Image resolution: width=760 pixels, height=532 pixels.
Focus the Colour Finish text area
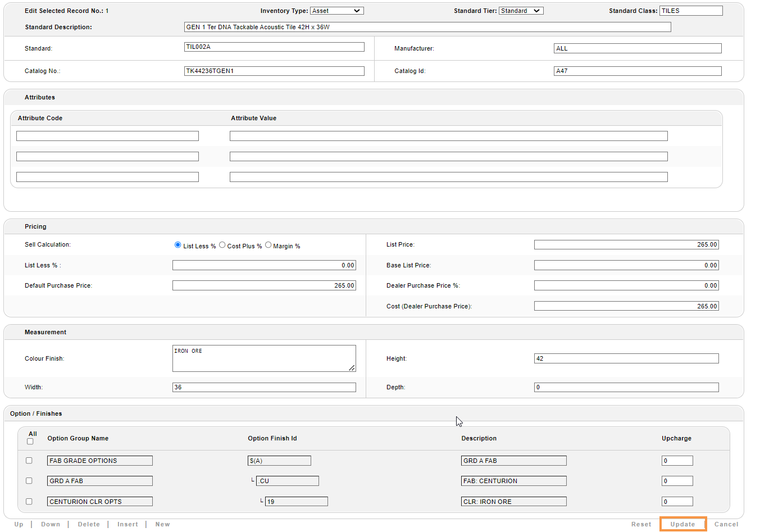[x=264, y=358]
